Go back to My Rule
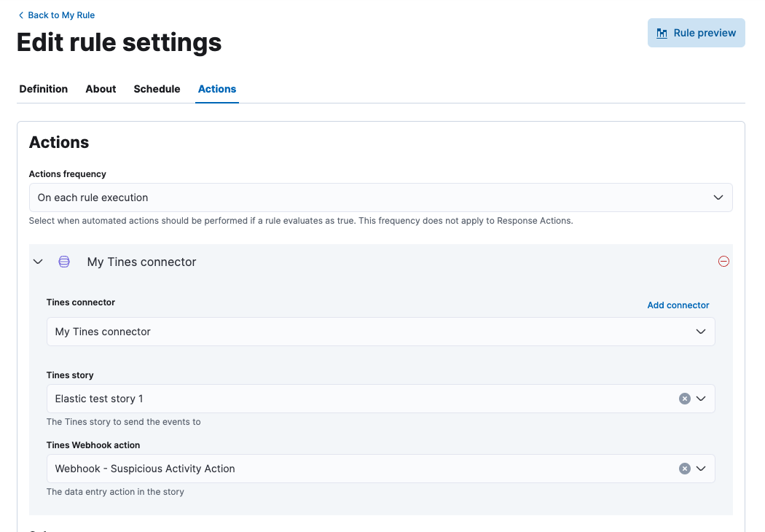The width and height of the screenshot is (765, 532). [x=61, y=15]
